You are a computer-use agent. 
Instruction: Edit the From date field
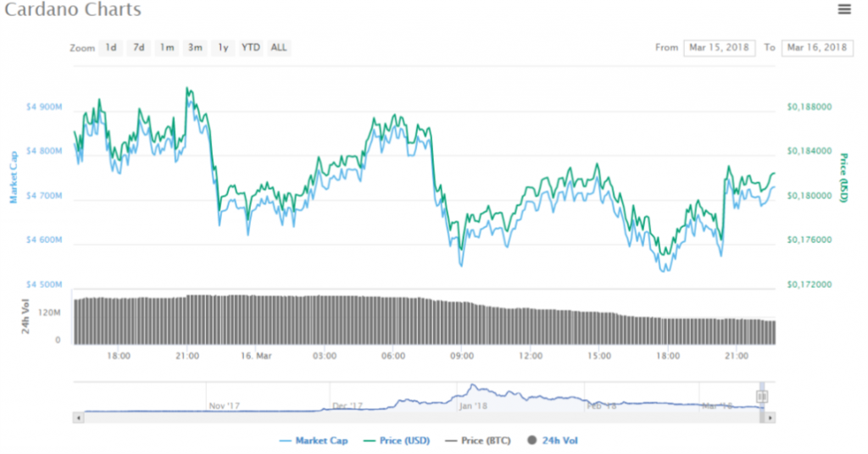pos(719,47)
